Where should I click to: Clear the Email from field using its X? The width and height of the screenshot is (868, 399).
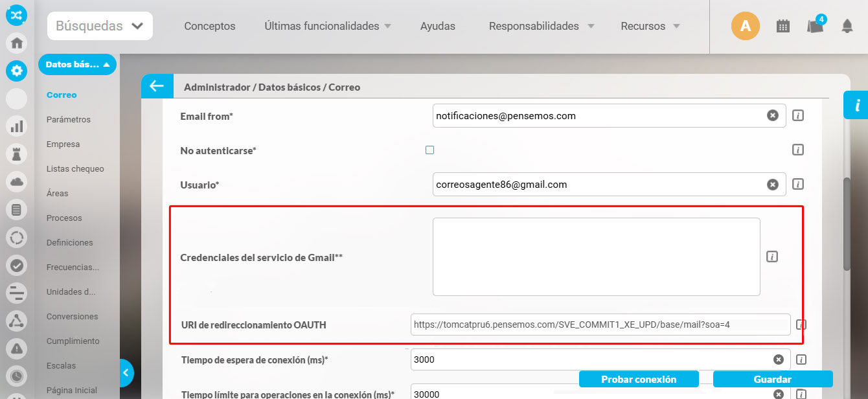click(x=772, y=115)
